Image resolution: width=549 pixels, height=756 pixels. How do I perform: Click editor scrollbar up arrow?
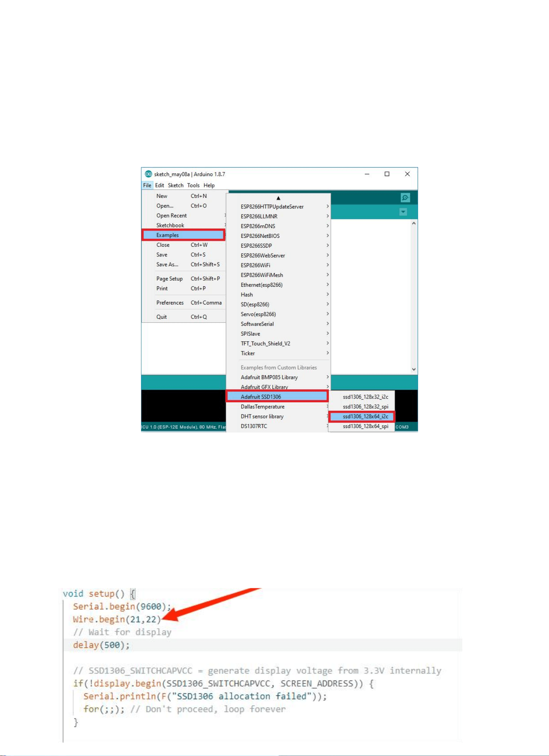click(414, 223)
